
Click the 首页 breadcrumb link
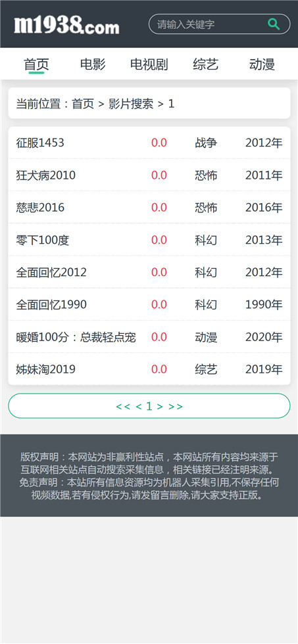tap(83, 104)
